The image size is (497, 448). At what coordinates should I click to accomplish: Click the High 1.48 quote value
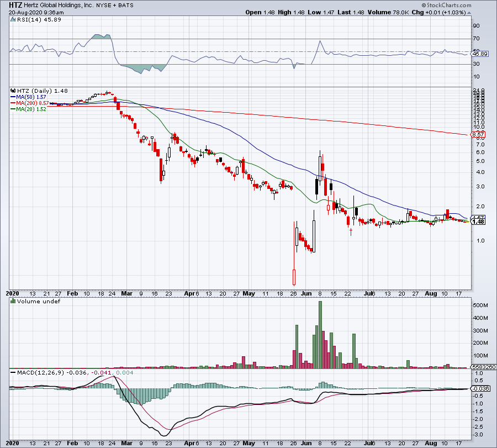(291, 12)
